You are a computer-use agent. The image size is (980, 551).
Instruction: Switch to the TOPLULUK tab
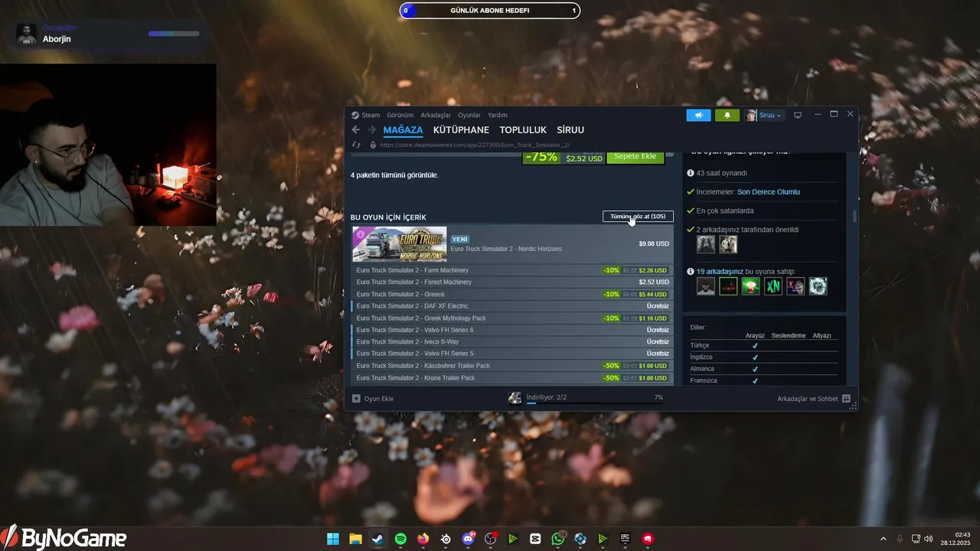[x=523, y=130]
